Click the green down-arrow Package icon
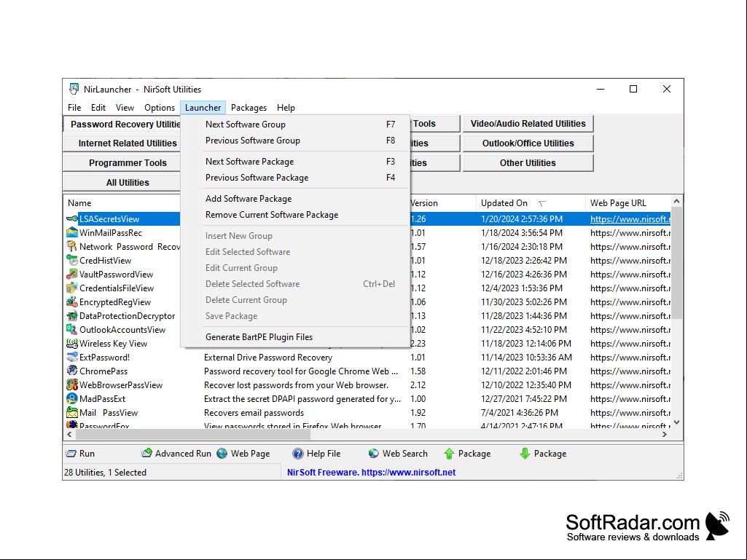 pyautogui.click(x=525, y=454)
